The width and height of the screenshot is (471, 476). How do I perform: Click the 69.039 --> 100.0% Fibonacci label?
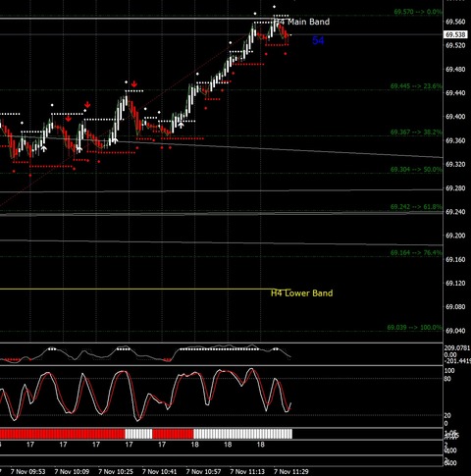(x=414, y=328)
